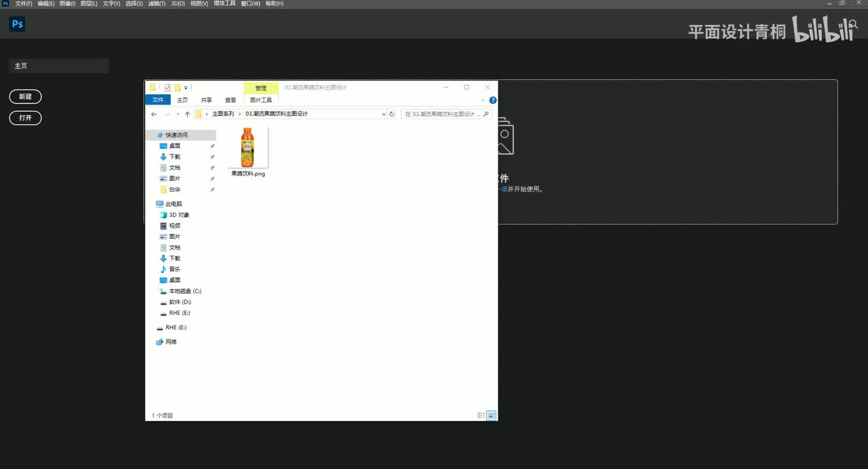Open Explorer 图片工具 ribbon tab

pyautogui.click(x=261, y=100)
